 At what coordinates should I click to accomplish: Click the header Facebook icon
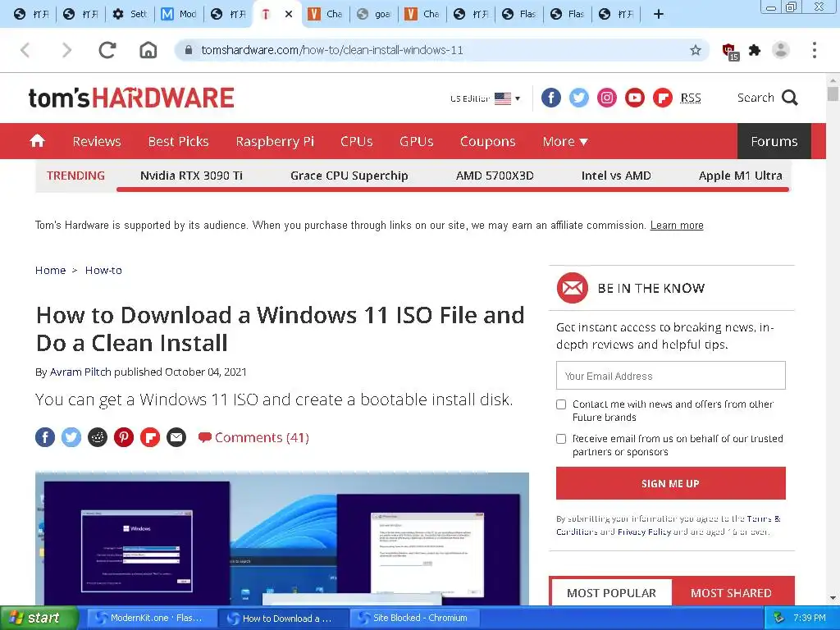tap(550, 98)
